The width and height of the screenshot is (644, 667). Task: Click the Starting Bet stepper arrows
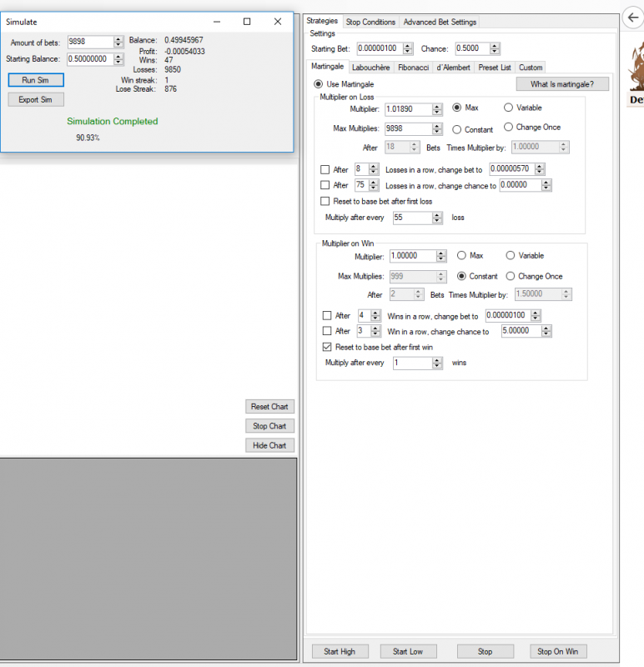click(408, 48)
